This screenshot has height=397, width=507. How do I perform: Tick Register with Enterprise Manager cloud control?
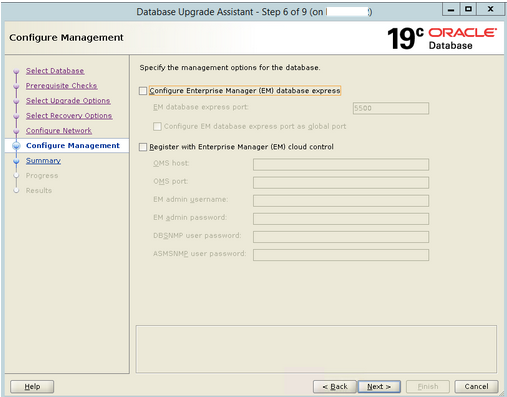(x=143, y=147)
